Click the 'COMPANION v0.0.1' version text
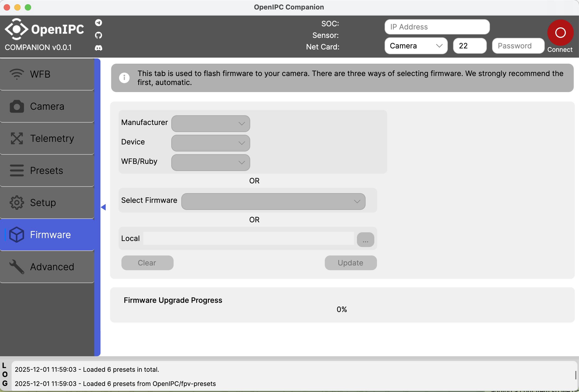Screen dimensions: 579x392 tap(38, 47)
